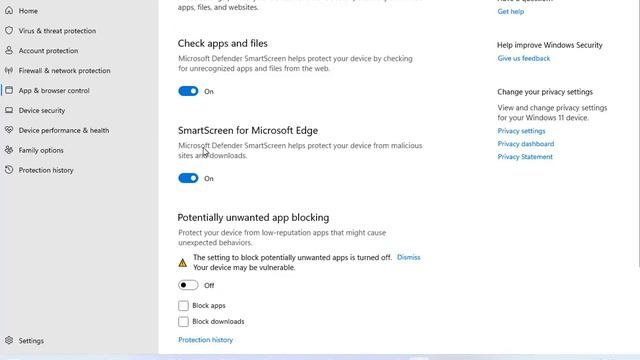Check the Block apps checkbox

click(183, 305)
